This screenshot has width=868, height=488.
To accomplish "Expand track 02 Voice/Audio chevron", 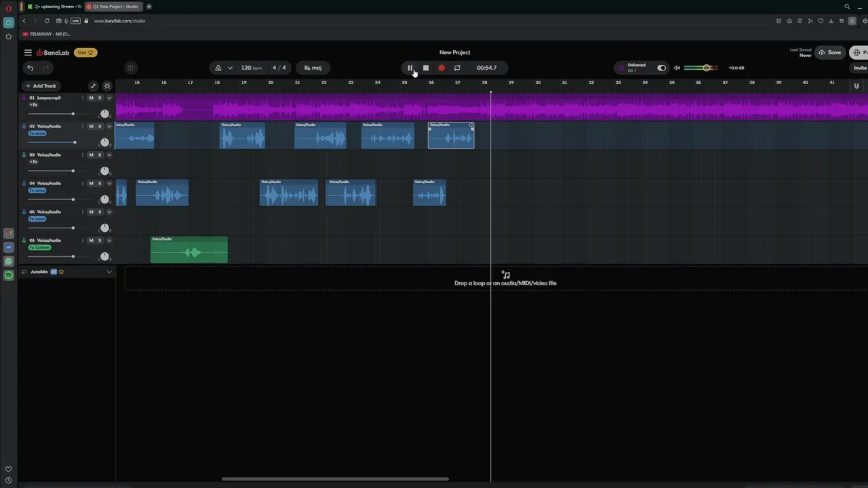I will (x=109, y=126).
